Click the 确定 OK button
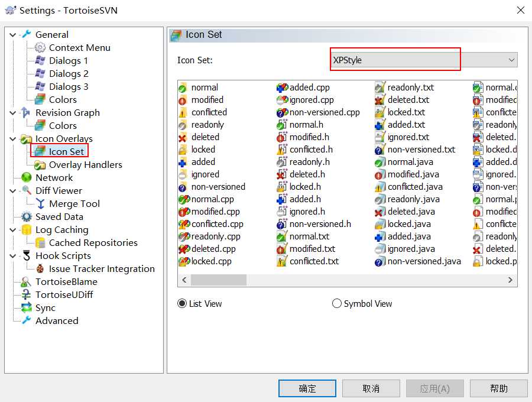This screenshot has width=532, height=402. [307, 388]
